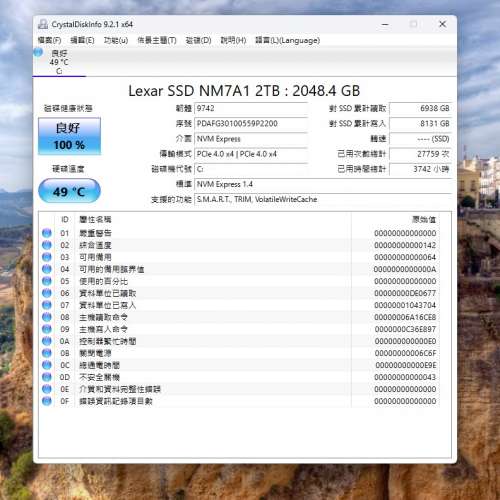Click the CrystalDiskInfo app icon in title bar

click(x=43, y=24)
